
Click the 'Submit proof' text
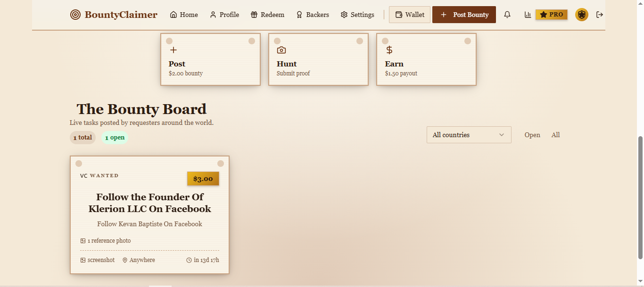click(293, 74)
